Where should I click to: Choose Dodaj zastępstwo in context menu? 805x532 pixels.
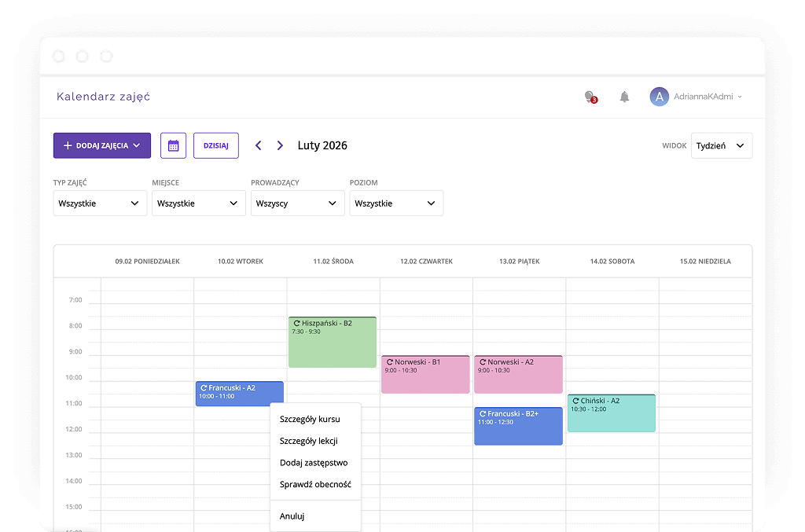pos(314,463)
